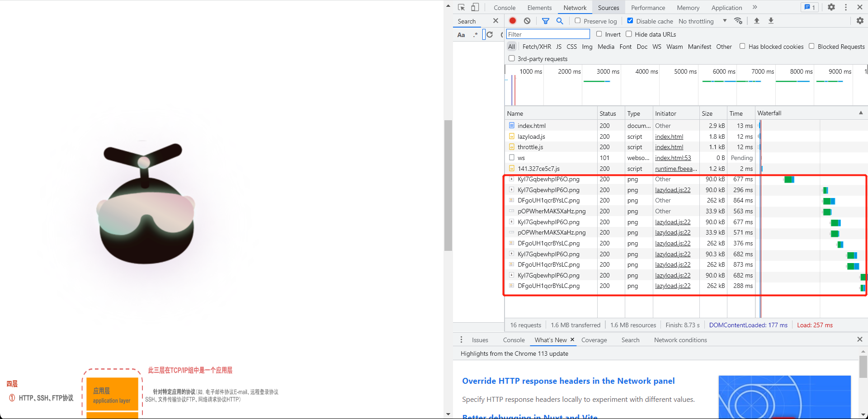868x419 pixels.
Task: Check Hide data URLs
Action: point(629,34)
